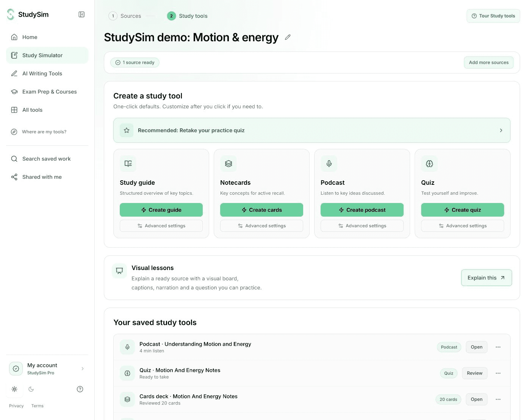Click the Create cards button

pos(261,210)
